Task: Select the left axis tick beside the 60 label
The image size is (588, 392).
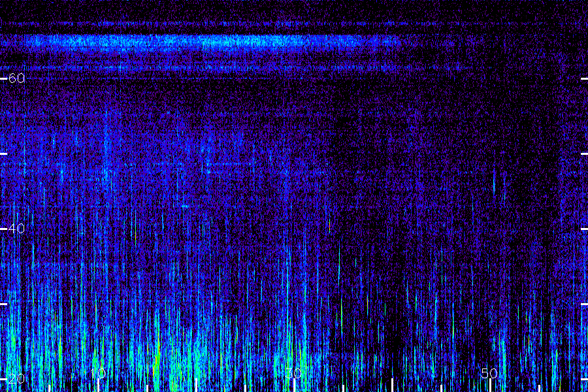Action: (3, 79)
